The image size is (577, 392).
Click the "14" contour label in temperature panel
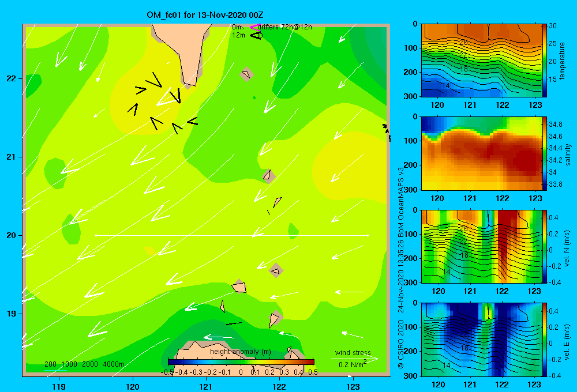click(445, 86)
